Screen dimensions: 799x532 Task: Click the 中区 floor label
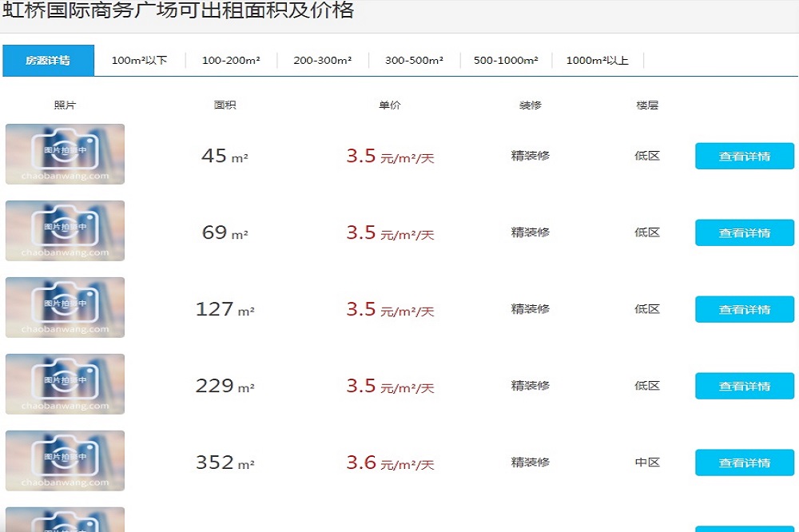(x=647, y=463)
